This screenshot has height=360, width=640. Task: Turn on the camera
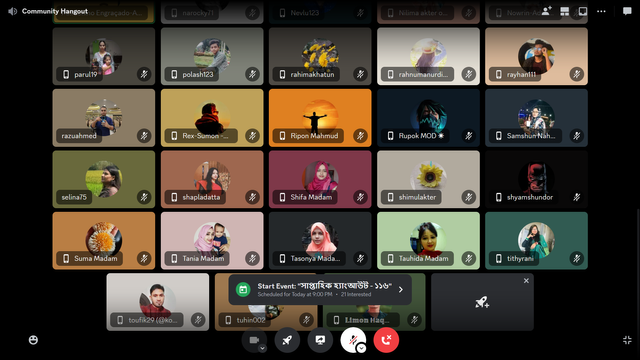(254, 340)
